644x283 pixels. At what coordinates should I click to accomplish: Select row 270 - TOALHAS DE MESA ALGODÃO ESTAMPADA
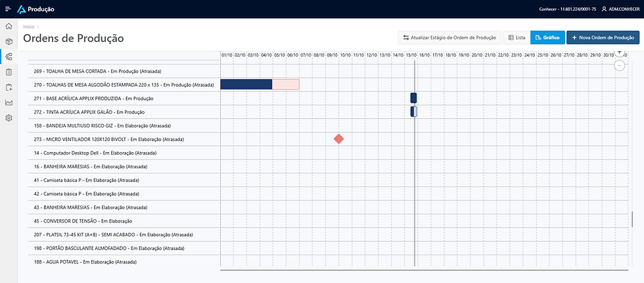124,85
